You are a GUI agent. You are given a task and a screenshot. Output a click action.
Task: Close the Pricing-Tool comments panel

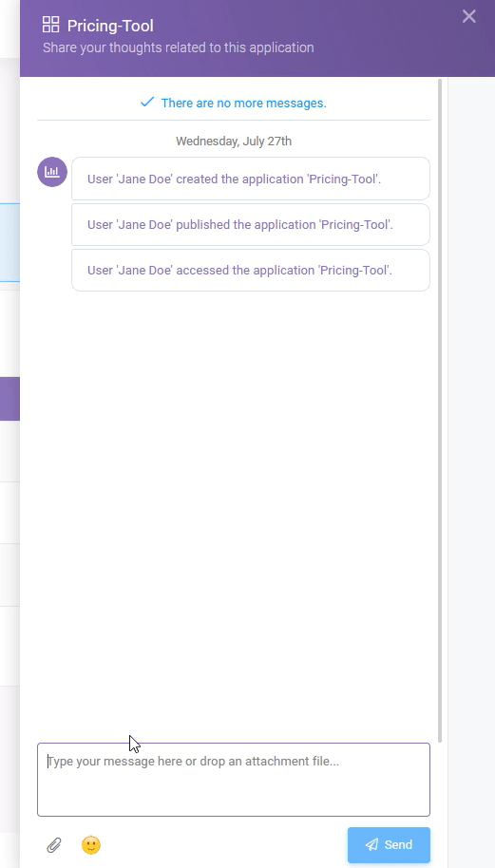(469, 16)
